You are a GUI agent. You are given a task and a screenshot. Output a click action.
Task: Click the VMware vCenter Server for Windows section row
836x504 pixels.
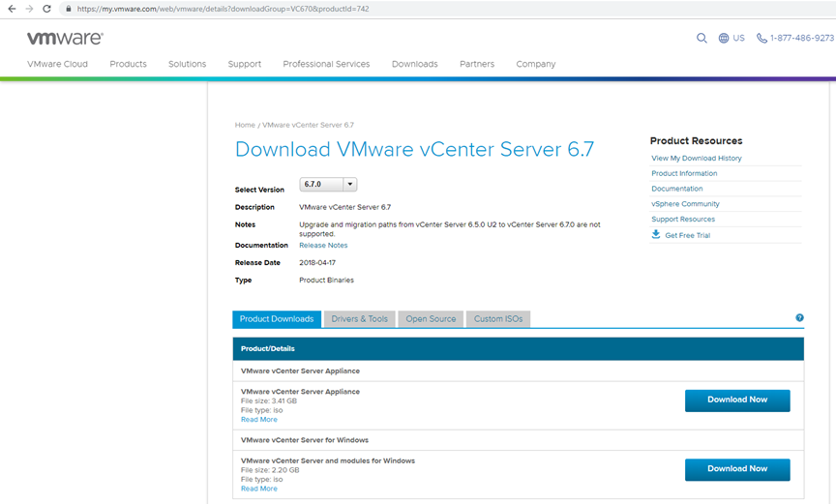(x=519, y=440)
